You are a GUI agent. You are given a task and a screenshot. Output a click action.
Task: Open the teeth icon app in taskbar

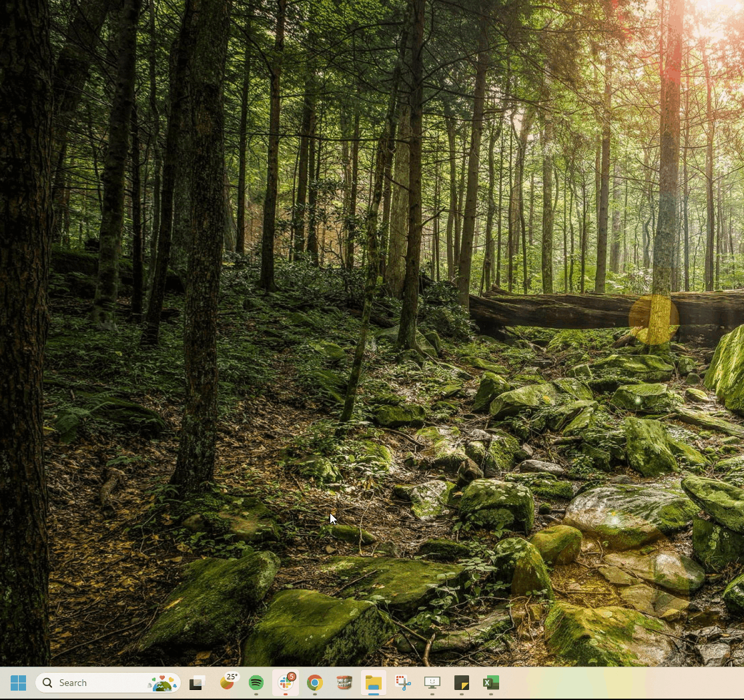coord(344,683)
